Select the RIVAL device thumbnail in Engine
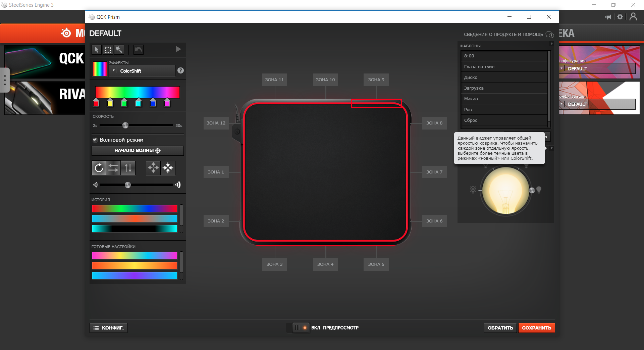Viewport: 644px width, 350px height. tap(45, 98)
